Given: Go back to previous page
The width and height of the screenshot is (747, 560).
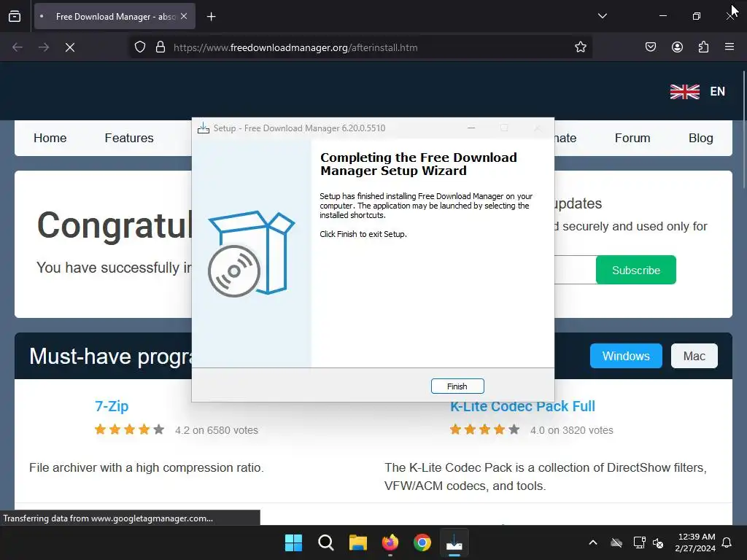Looking at the screenshot, I should coord(18,47).
